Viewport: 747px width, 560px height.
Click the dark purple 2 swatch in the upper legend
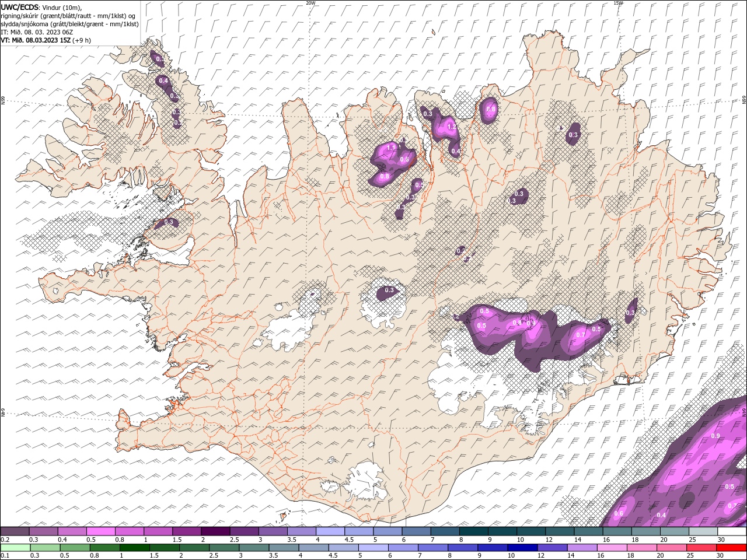(215, 531)
